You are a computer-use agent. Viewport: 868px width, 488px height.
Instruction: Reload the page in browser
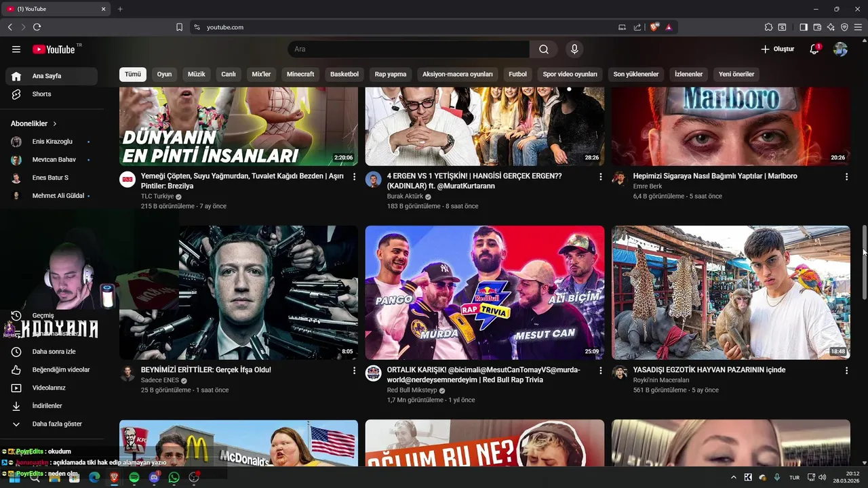click(x=37, y=27)
